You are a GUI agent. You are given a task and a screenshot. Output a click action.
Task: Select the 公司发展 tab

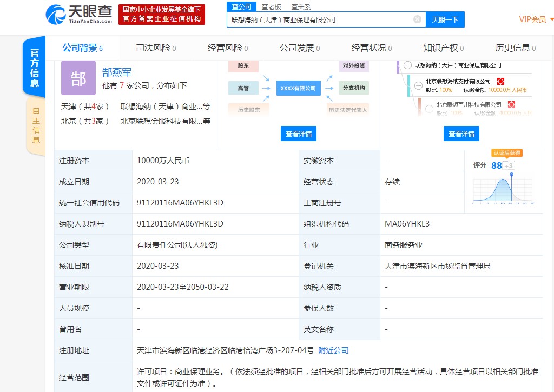point(300,48)
